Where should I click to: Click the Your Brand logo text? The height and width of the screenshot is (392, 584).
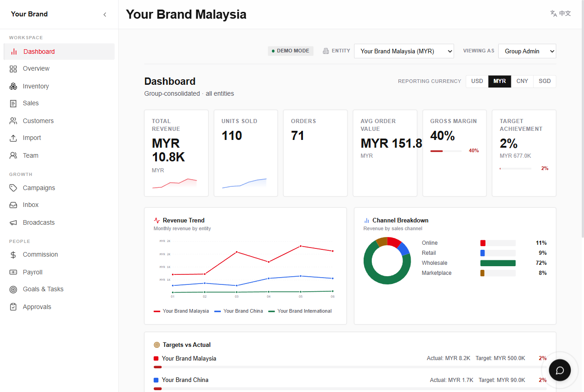[x=29, y=14]
